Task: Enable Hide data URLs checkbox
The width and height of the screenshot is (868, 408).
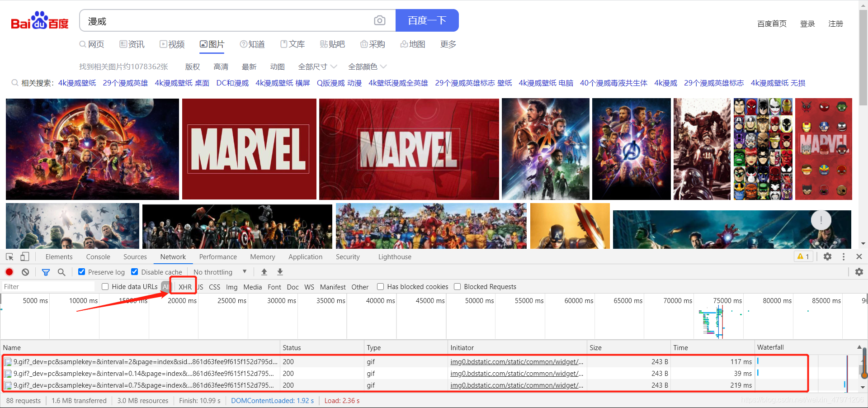Action: tap(105, 287)
